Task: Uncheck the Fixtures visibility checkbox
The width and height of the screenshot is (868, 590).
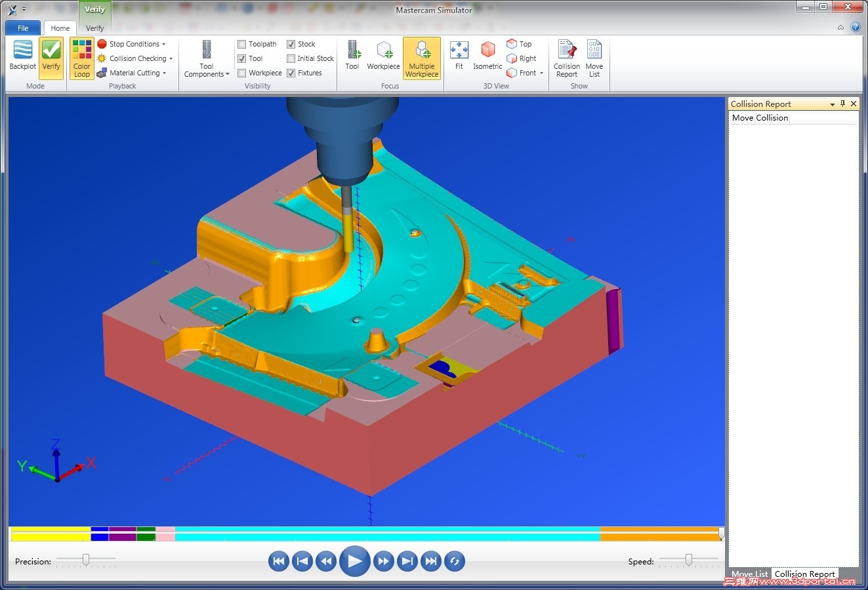Action: (291, 73)
